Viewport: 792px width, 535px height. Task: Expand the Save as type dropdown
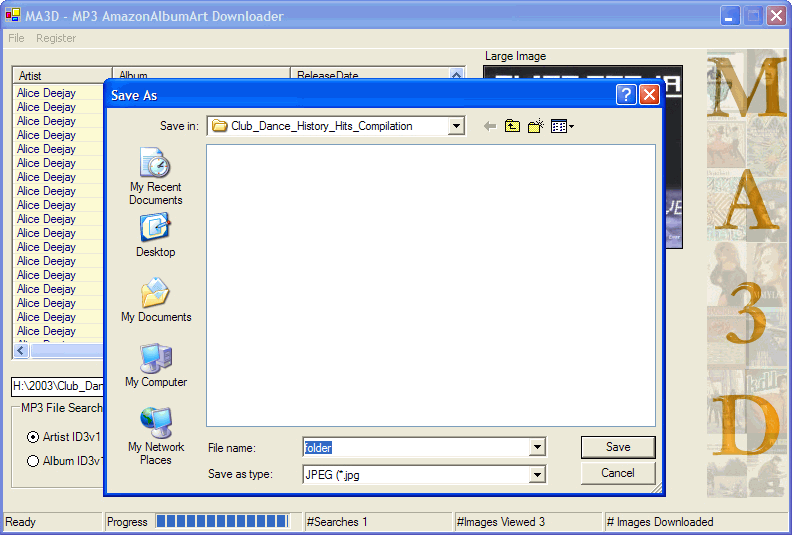point(537,474)
